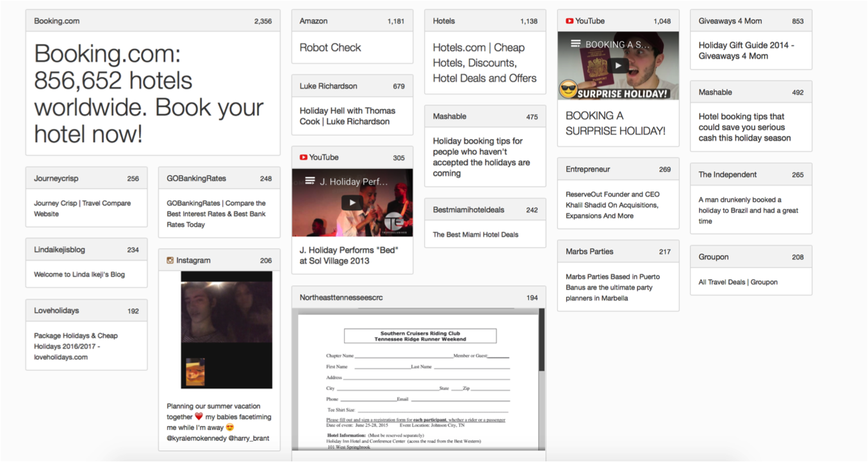Open Holiday Hell with Thomas Cook article
The width and height of the screenshot is (868, 462).
[347, 116]
